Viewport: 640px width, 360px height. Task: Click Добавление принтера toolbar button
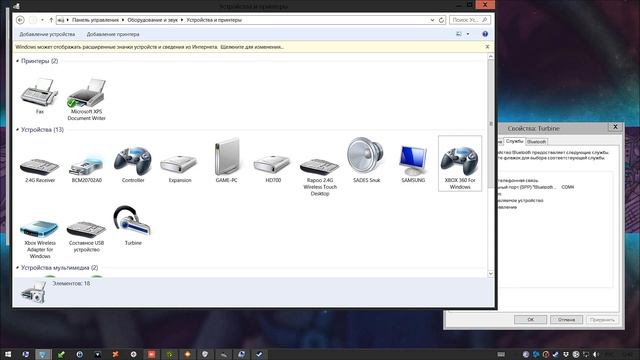tap(113, 34)
